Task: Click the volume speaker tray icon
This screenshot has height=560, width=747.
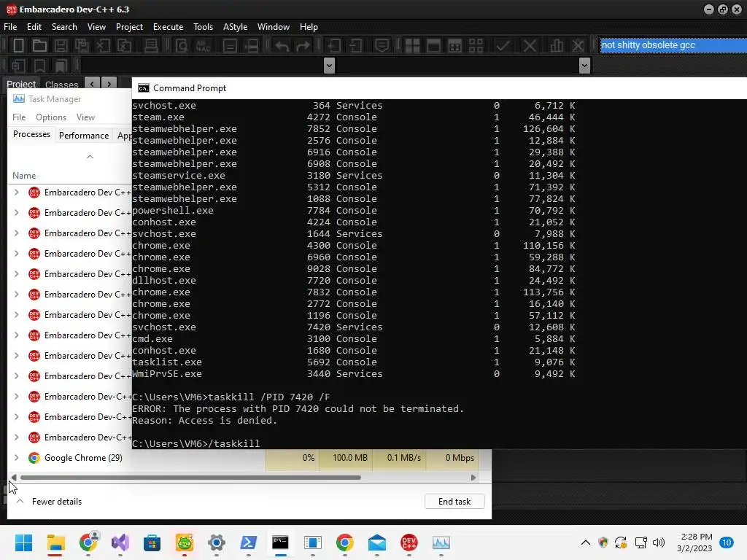Action: pos(659,542)
